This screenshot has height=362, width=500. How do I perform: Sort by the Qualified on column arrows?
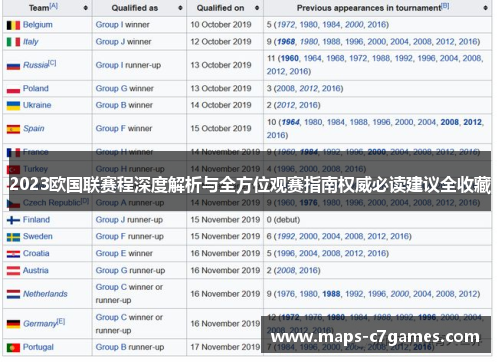(x=257, y=8)
